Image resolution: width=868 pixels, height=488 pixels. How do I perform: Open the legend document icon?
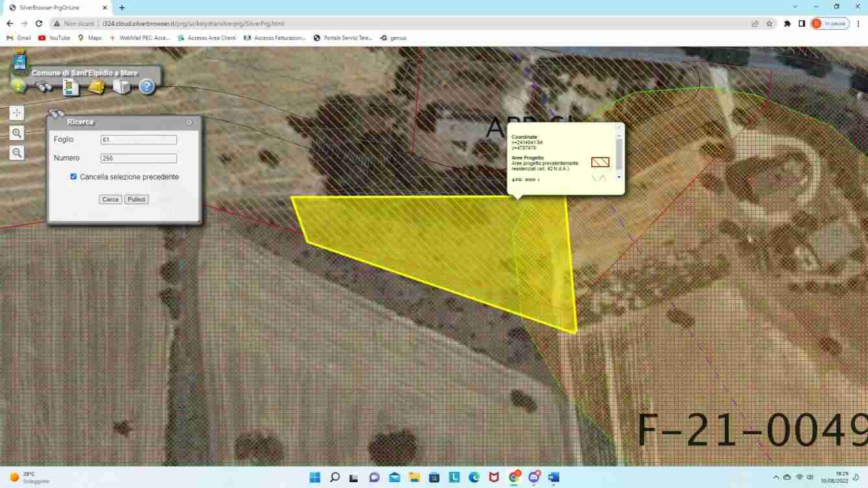click(x=70, y=87)
